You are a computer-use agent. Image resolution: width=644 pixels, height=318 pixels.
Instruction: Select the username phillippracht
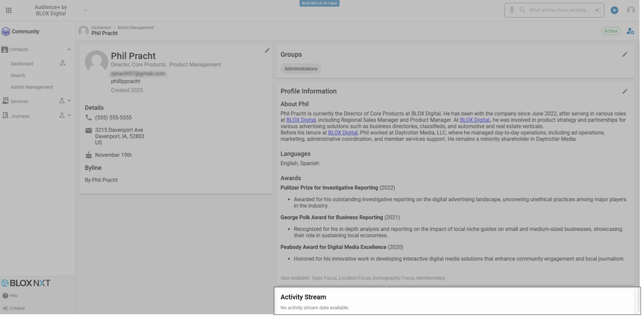click(125, 81)
